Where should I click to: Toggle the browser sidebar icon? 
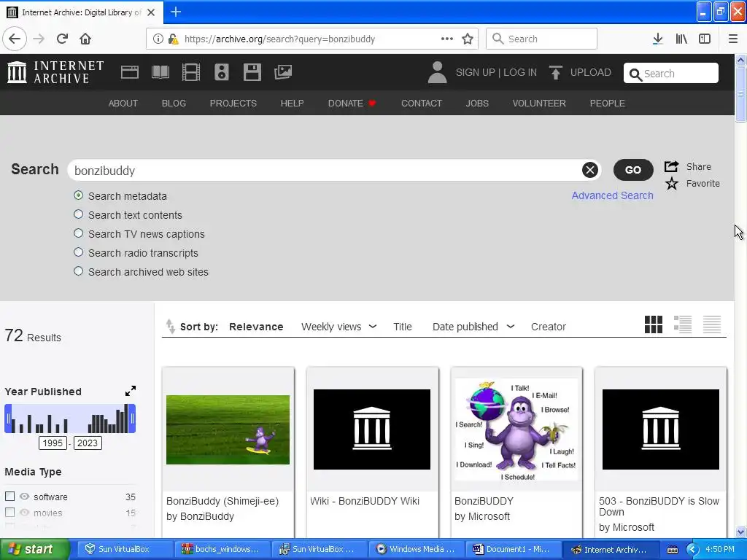point(705,39)
